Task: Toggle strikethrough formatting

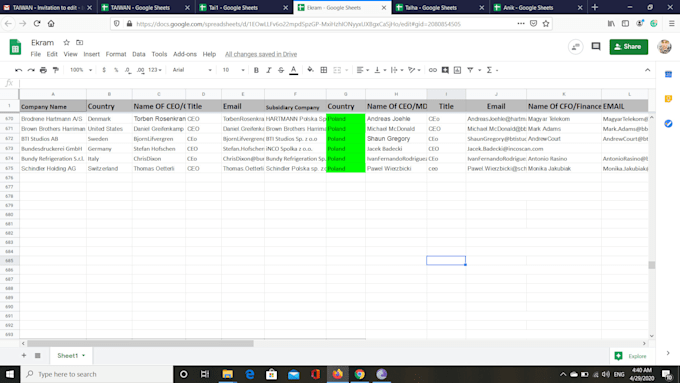Action: [x=281, y=70]
